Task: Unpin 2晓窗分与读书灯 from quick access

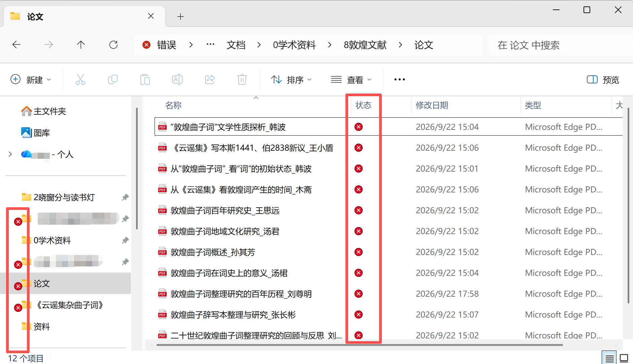Action: tap(125, 197)
